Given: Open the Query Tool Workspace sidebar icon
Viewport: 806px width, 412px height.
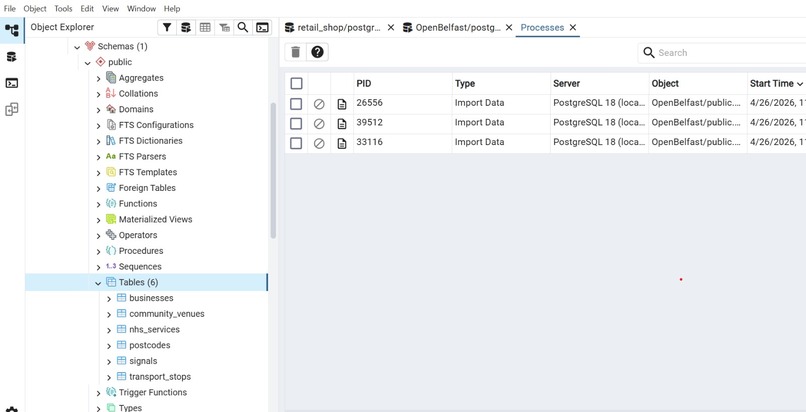Looking at the screenshot, I should [x=12, y=57].
